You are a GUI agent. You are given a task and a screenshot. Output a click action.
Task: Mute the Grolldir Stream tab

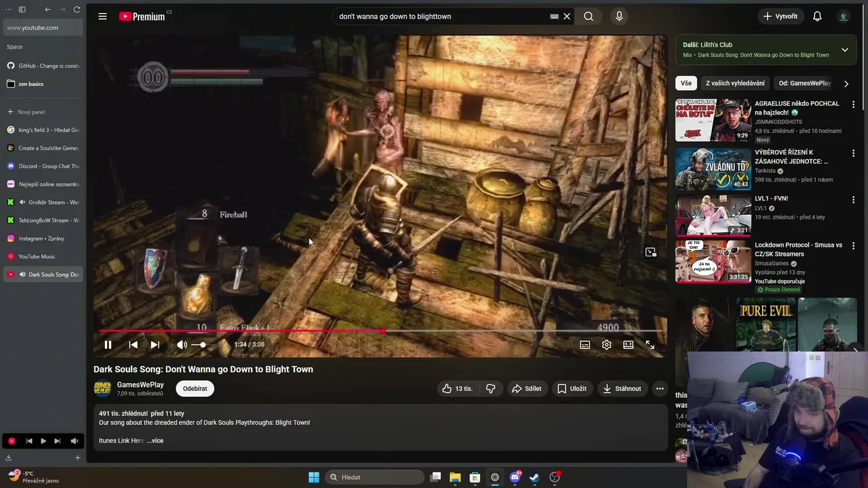pos(22,202)
